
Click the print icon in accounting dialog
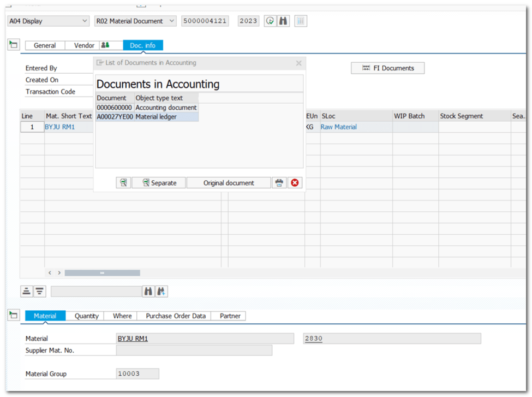pyautogui.click(x=279, y=183)
